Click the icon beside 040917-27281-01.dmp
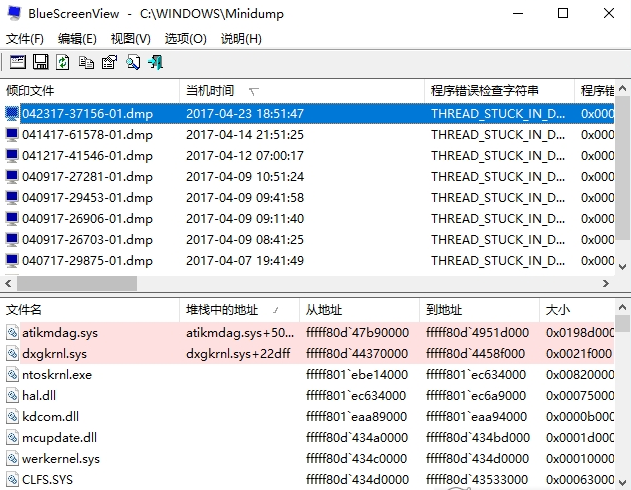The image size is (631, 490). [12, 176]
